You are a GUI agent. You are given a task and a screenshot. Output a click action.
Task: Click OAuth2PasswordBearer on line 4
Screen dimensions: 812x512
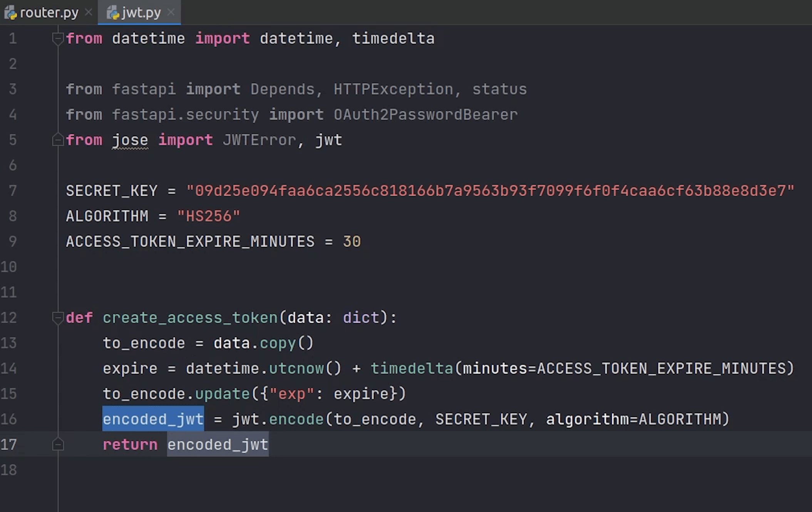tap(425, 114)
